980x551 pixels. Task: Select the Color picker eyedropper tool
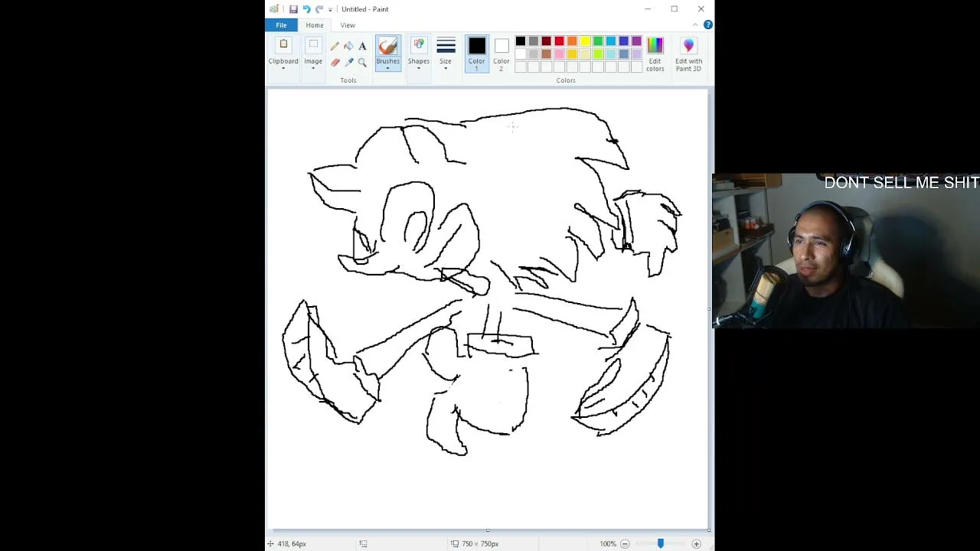pyautogui.click(x=348, y=62)
